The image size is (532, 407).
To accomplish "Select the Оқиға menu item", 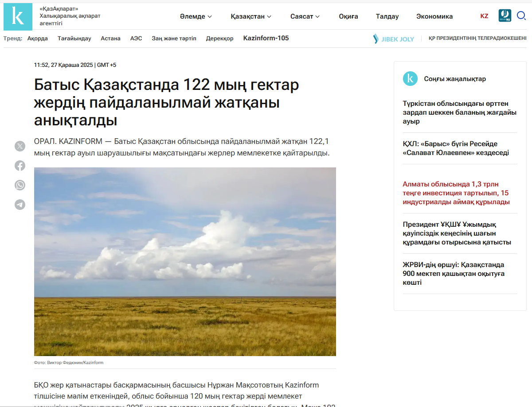I will point(348,16).
